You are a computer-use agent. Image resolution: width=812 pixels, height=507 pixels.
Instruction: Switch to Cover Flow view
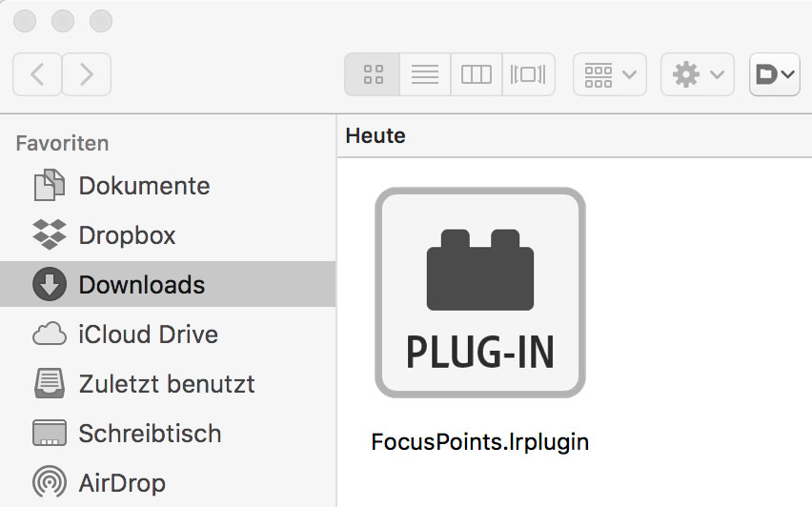click(528, 74)
